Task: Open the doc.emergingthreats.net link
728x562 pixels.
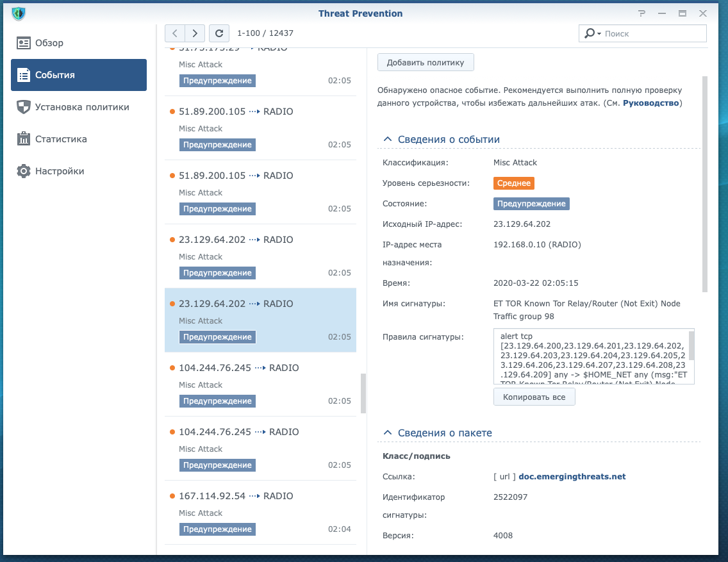Action: 572,476
